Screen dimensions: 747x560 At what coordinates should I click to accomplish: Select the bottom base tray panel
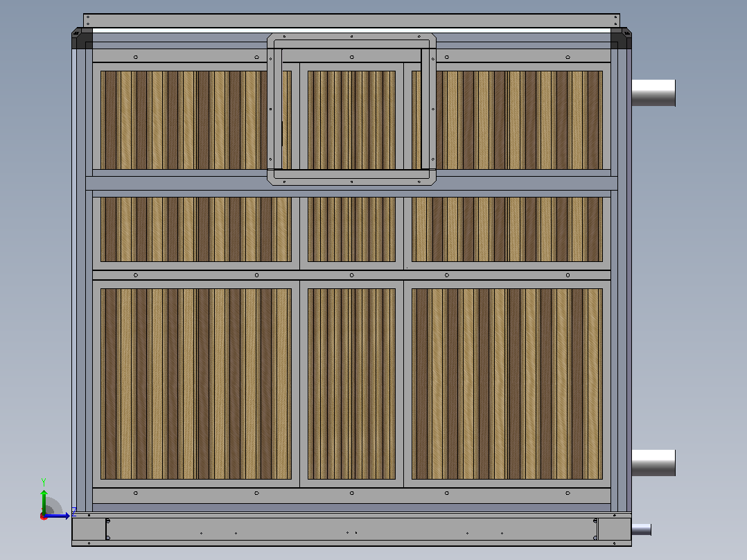point(351,530)
